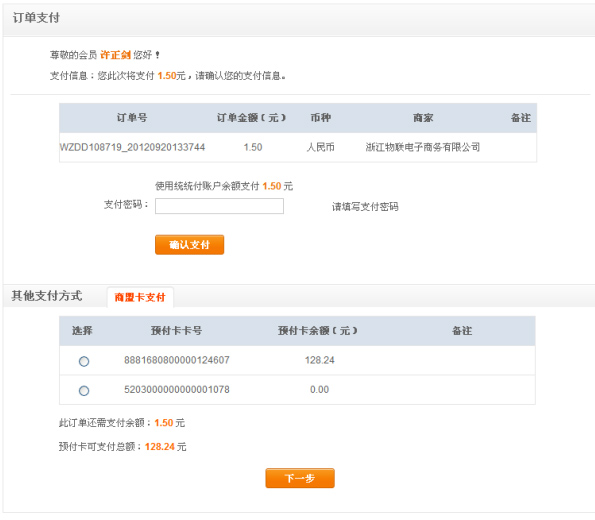This screenshot has width=595, height=520.
Task: Click the 币种 column header
Action: 321,118
